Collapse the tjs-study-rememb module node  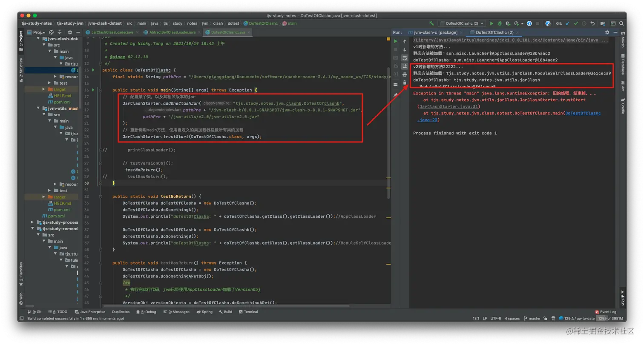(x=32, y=228)
